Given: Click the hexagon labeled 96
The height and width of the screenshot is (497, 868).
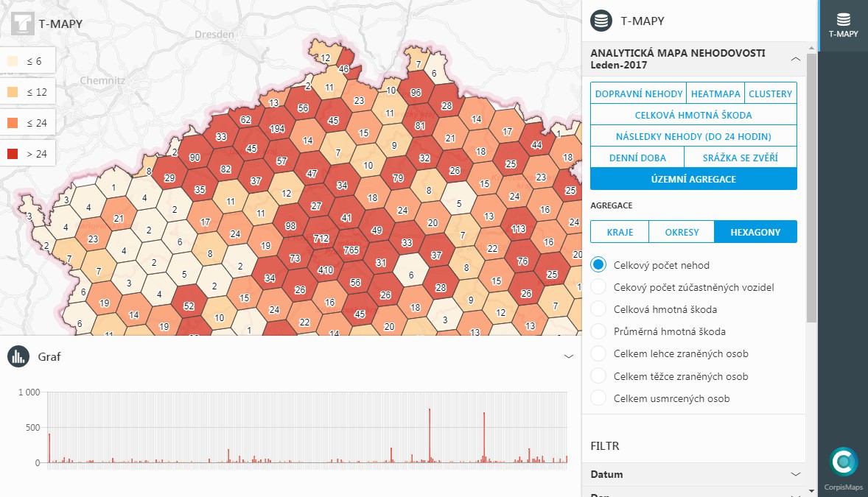Looking at the screenshot, I should [416, 93].
